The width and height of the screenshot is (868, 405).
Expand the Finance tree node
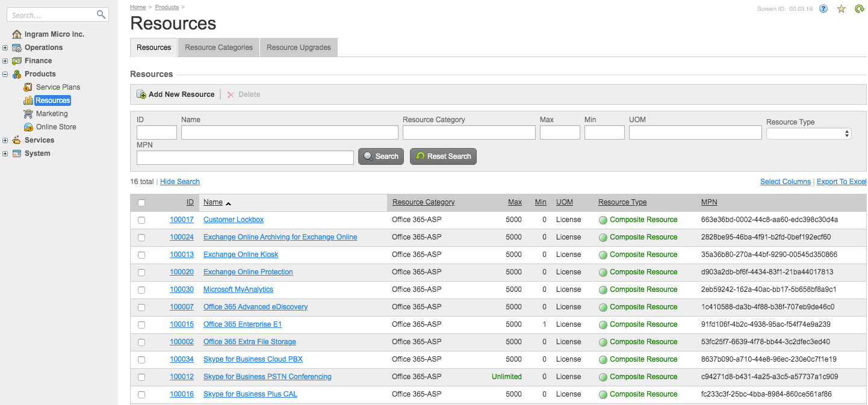tap(5, 61)
